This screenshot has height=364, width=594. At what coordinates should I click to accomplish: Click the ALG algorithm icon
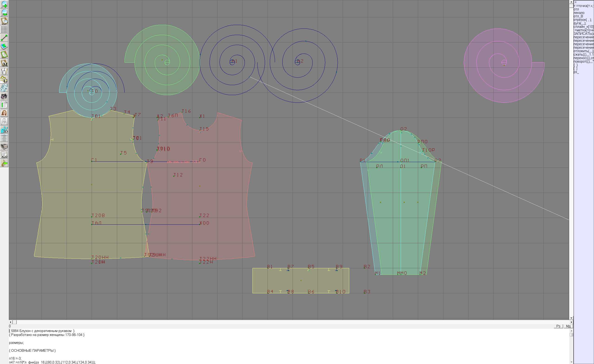pos(4,155)
